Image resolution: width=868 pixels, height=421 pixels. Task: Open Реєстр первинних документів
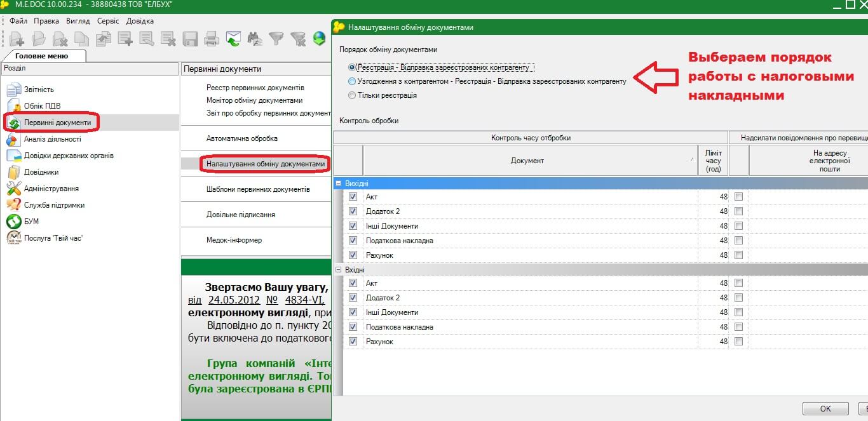255,88
